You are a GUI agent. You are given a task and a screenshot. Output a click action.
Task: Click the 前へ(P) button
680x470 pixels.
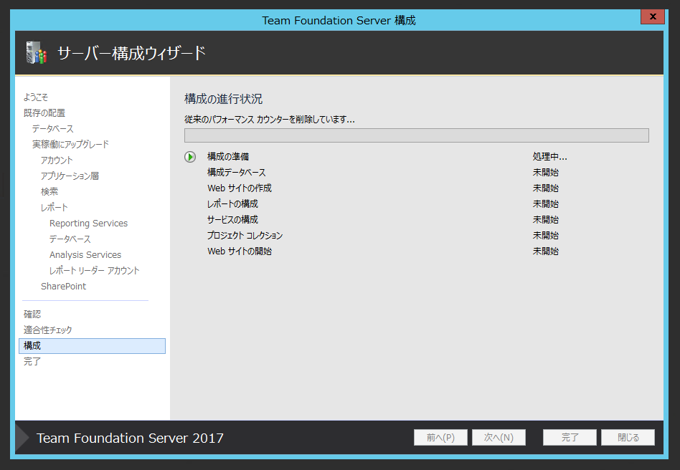click(441, 437)
